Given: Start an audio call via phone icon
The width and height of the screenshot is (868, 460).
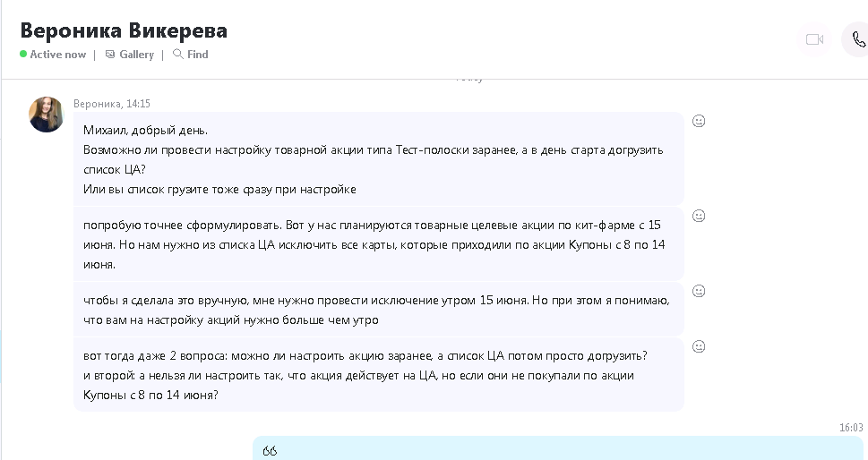Looking at the screenshot, I should coord(858,39).
